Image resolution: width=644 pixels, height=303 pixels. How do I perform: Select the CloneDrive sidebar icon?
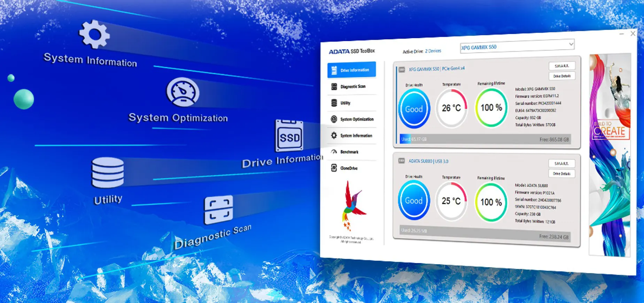[x=334, y=168]
